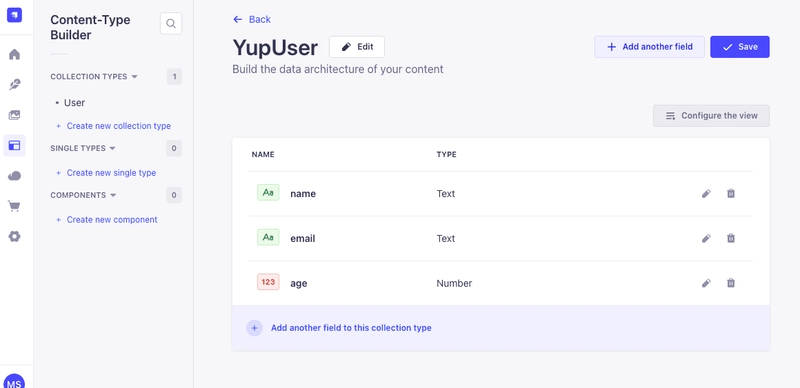Edit the age field pencil icon
Screen dimensions: 800x388
(706, 283)
